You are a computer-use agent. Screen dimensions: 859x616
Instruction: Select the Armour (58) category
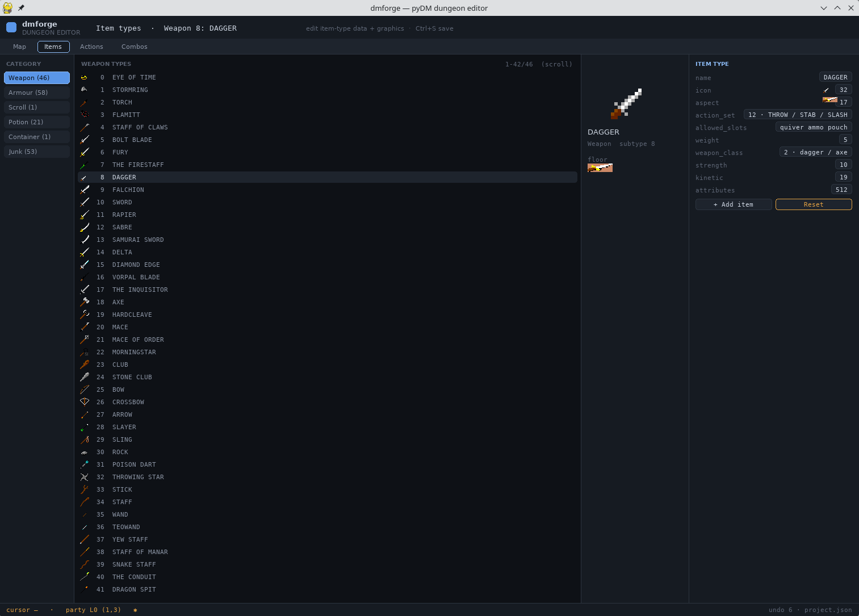click(x=37, y=93)
